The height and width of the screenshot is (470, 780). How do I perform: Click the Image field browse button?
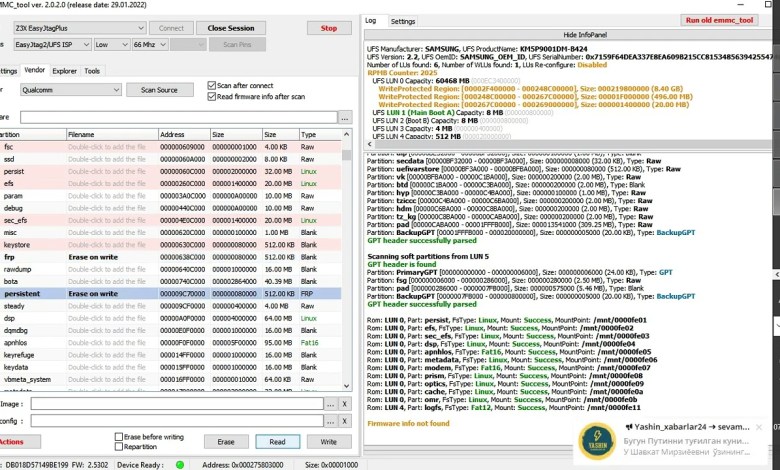(x=331, y=403)
